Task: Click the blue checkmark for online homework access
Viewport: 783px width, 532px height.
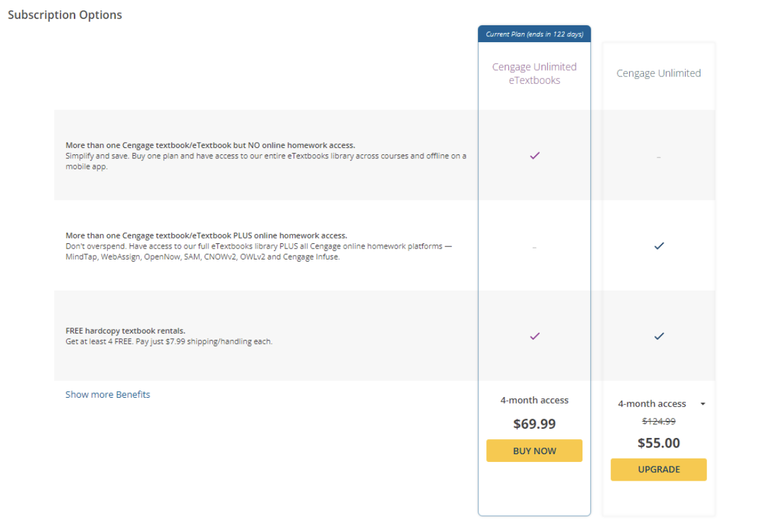Action: point(659,246)
